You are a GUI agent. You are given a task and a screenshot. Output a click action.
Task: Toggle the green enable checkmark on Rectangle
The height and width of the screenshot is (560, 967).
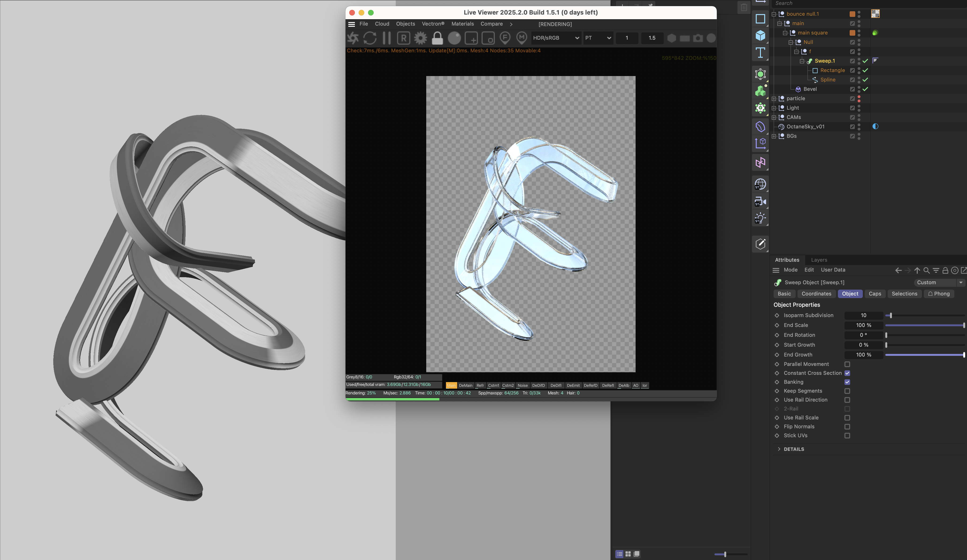pyautogui.click(x=865, y=70)
